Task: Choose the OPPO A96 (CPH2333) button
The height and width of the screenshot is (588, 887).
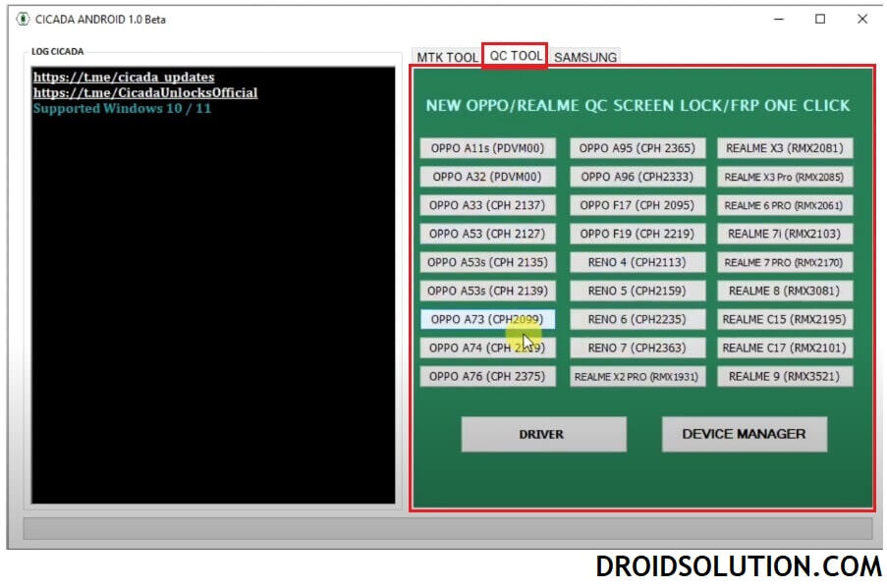Action: tap(638, 177)
